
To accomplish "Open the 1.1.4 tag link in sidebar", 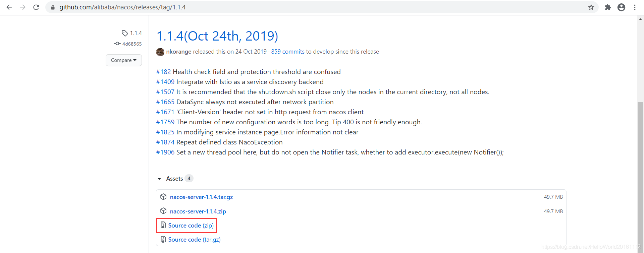I will click(136, 33).
